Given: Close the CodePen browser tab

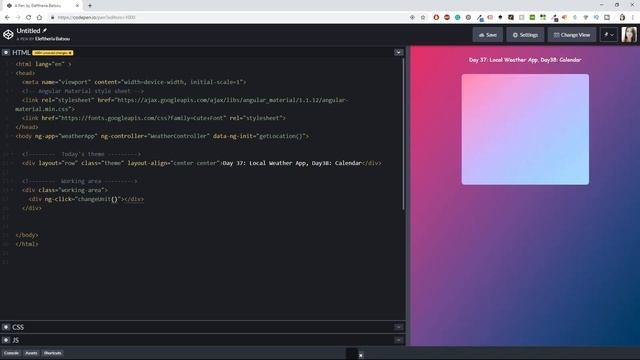Looking at the screenshot, I should click(x=78, y=6).
